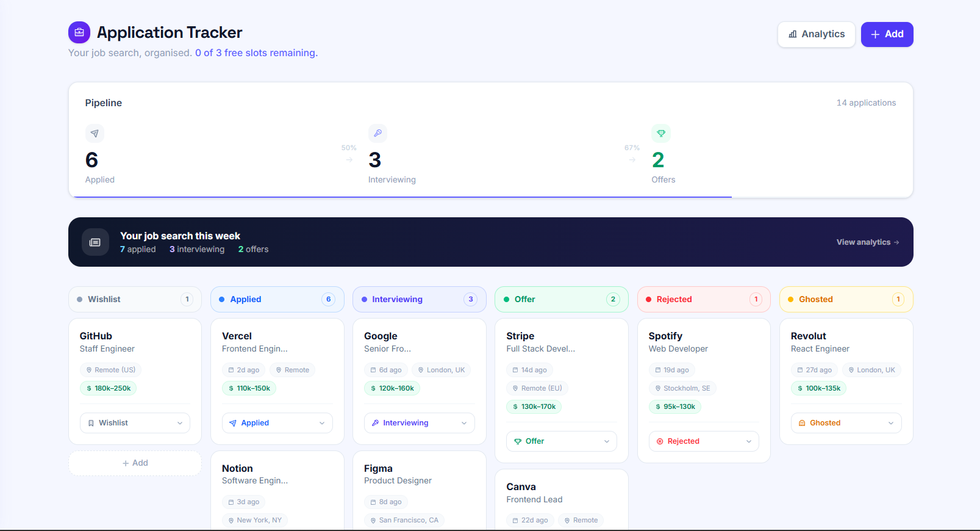The width and height of the screenshot is (980, 531).
Task: Click 180k–250k salary tag on GitHub card
Action: coord(109,388)
